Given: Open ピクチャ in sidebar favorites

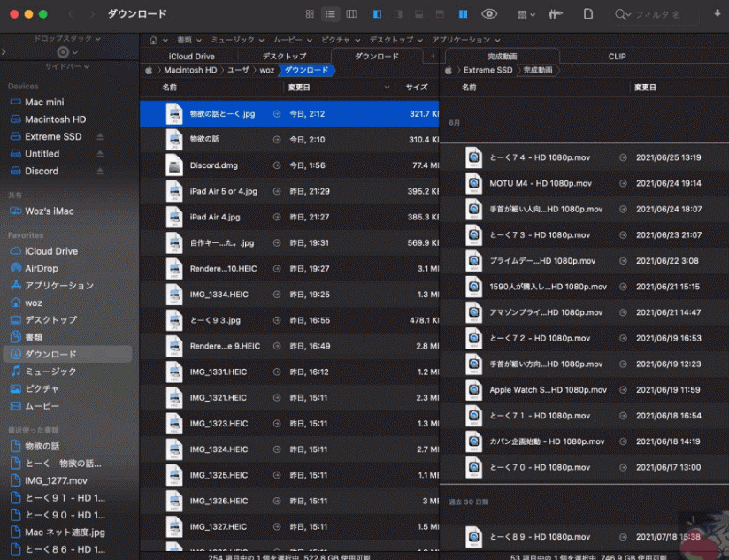Looking at the screenshot, I should pyautogui.click(x=42, y=389).
